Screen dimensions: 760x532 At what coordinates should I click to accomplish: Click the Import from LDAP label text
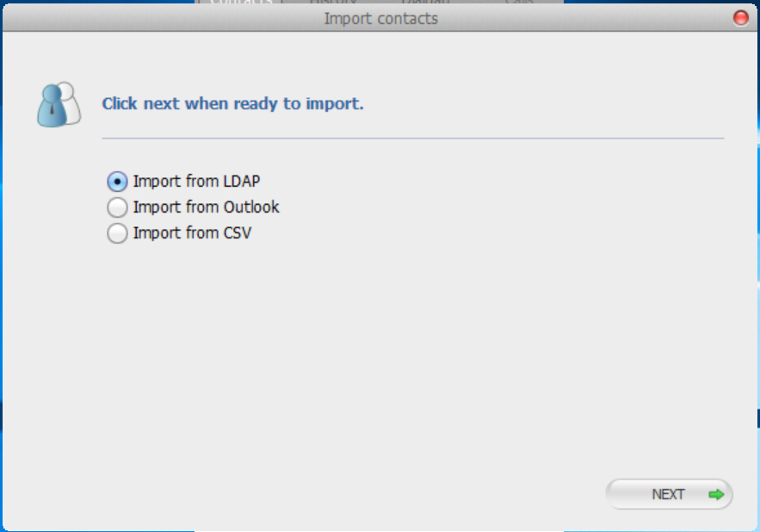(195, 181)
